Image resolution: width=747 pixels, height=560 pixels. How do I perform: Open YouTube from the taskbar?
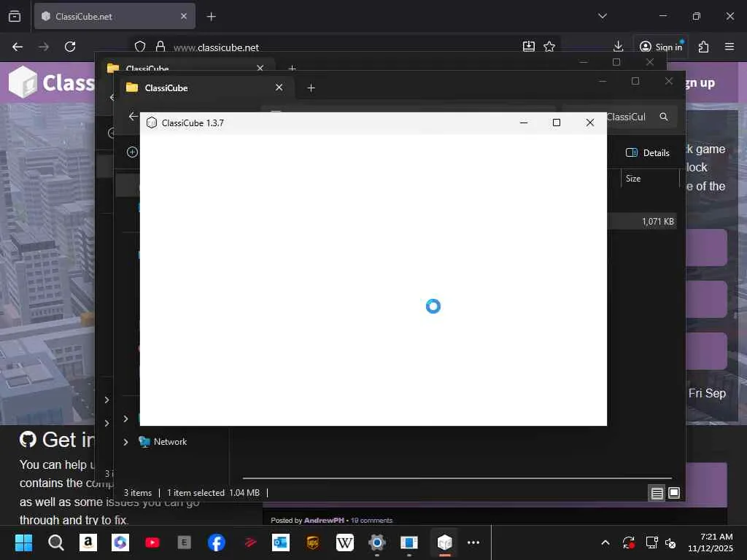152,542
